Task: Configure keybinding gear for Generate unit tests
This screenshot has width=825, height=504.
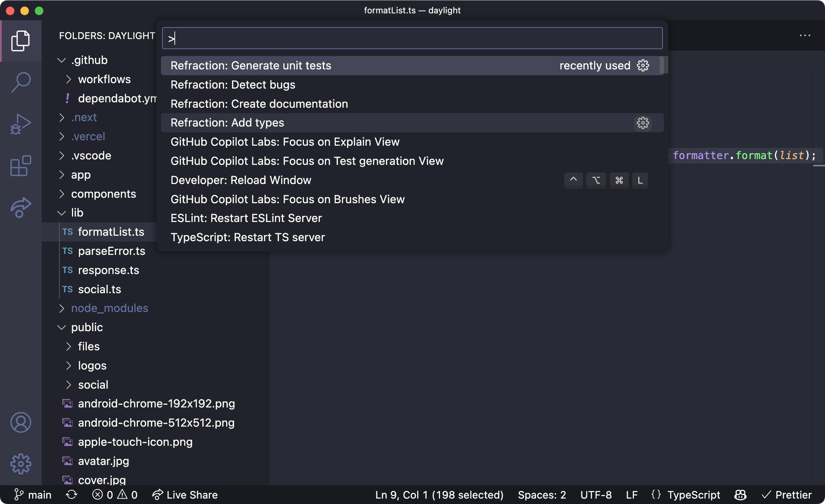Action: pyautogui.click(x=643, y=65)
